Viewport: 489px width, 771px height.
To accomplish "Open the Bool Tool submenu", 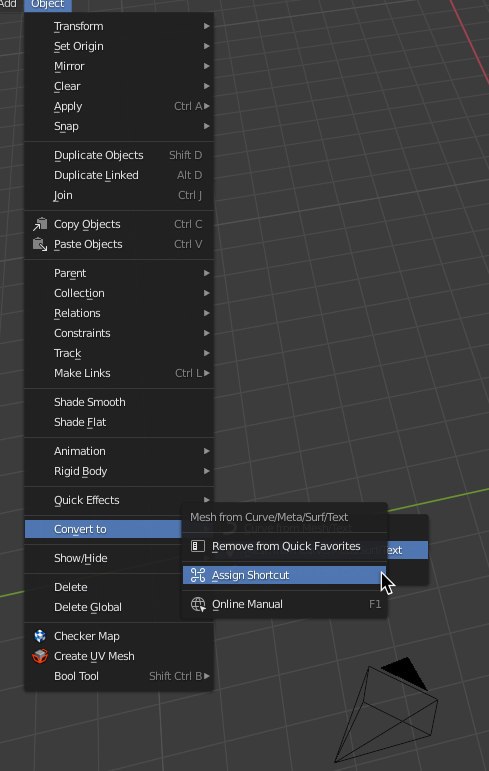I will tap(119, 676).
